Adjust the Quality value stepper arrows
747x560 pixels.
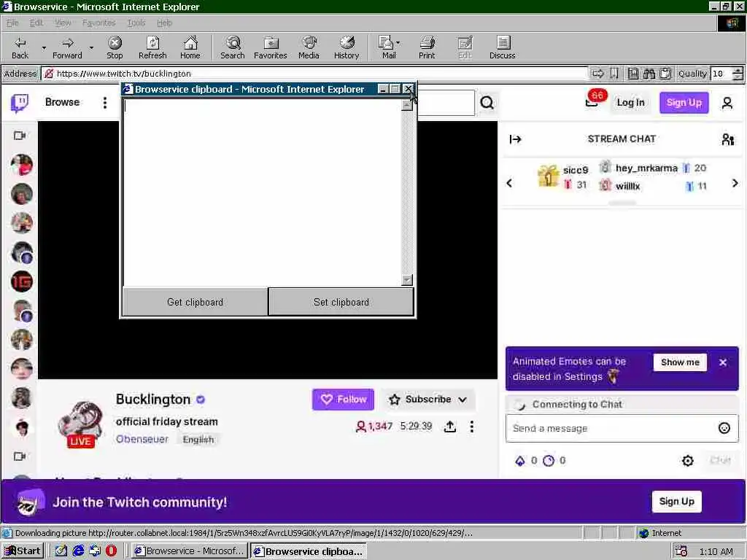tap(738, 74)
